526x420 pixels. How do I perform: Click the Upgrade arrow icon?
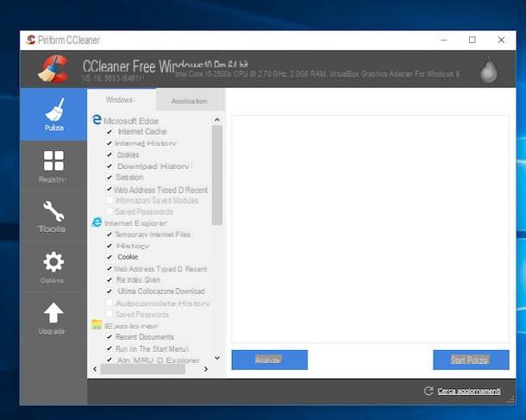(53, 313)
